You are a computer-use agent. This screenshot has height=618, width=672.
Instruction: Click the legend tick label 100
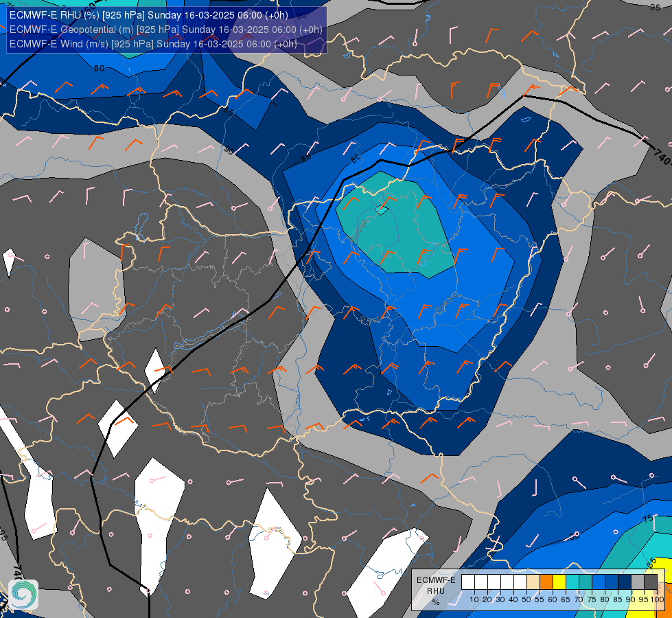coord(657,599)
